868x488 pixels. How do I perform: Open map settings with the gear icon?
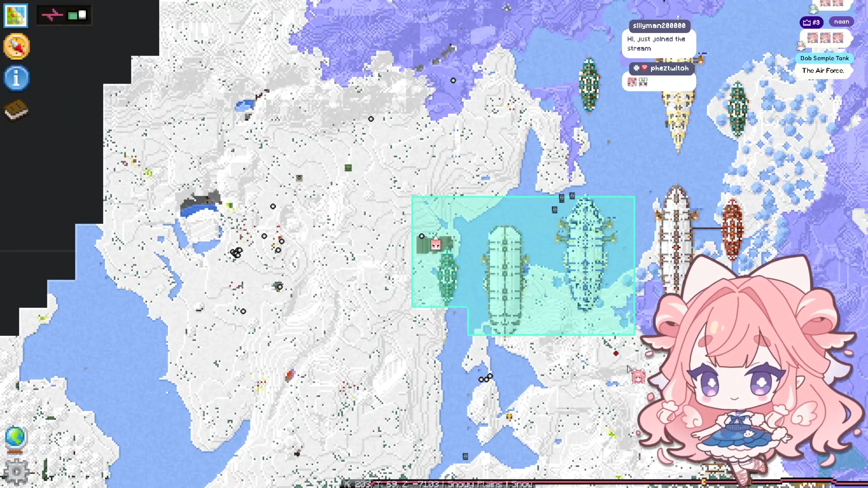point(17,472)
